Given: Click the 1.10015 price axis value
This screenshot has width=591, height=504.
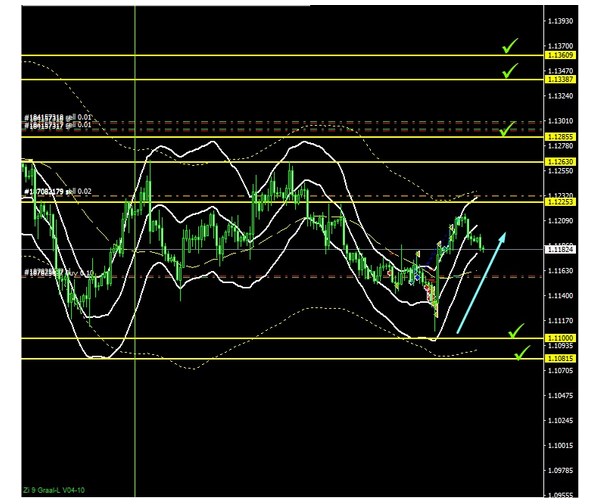Looking at the screenshot, I should (560, 446).
